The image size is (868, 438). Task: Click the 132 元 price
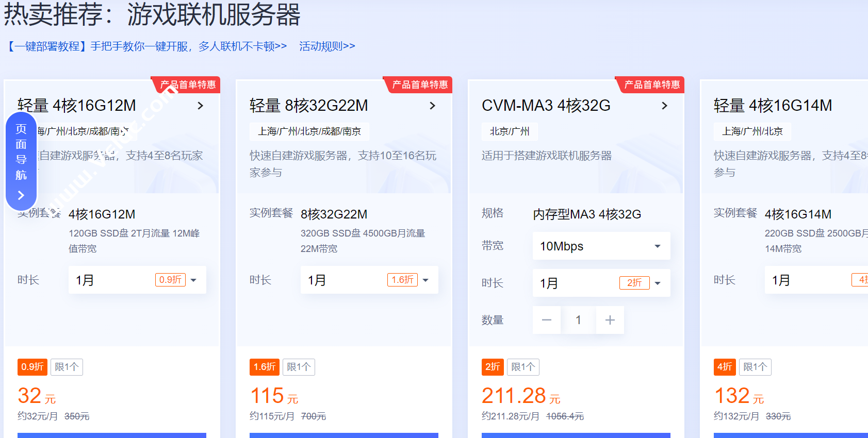(739, 396)
